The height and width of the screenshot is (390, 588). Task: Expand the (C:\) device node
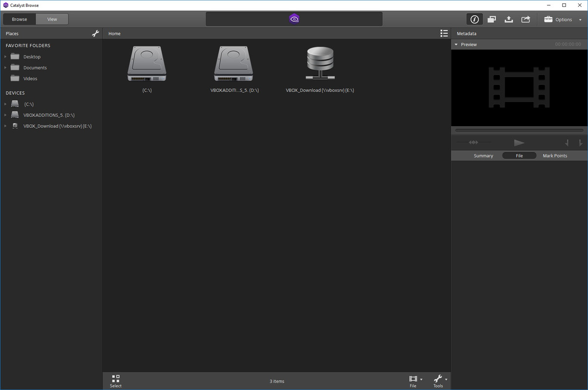click(x=5, y=104)
